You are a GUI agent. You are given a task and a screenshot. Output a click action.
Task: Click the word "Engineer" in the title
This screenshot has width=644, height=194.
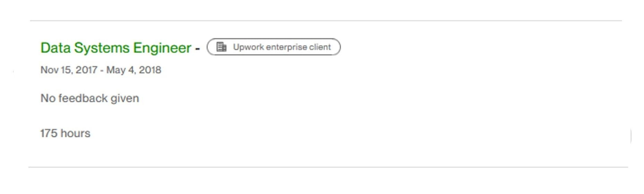point(162,48)
